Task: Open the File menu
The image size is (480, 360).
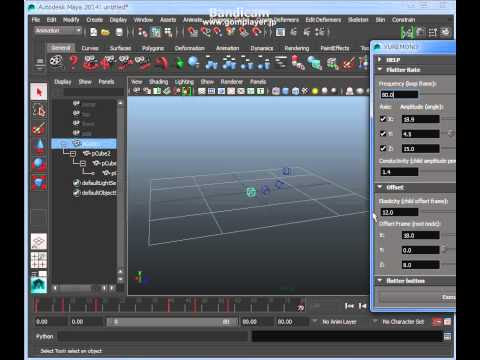Action: (x=36, y=20)
